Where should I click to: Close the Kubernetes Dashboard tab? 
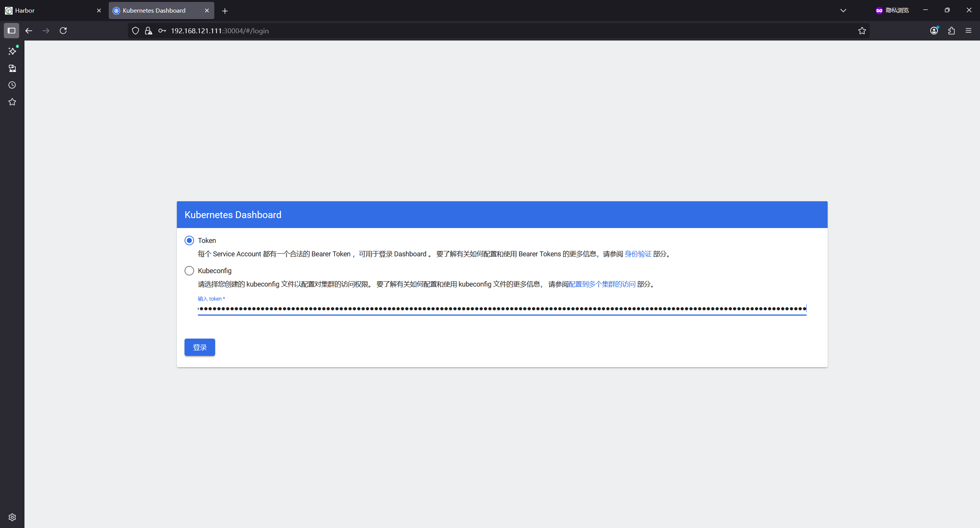pyautogui.click(x=207, y=10)
